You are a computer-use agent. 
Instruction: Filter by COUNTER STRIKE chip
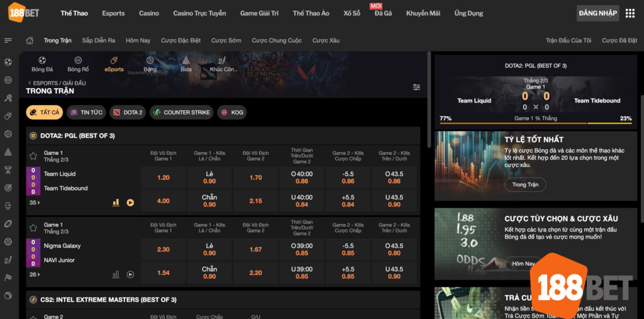coord(182,112)
